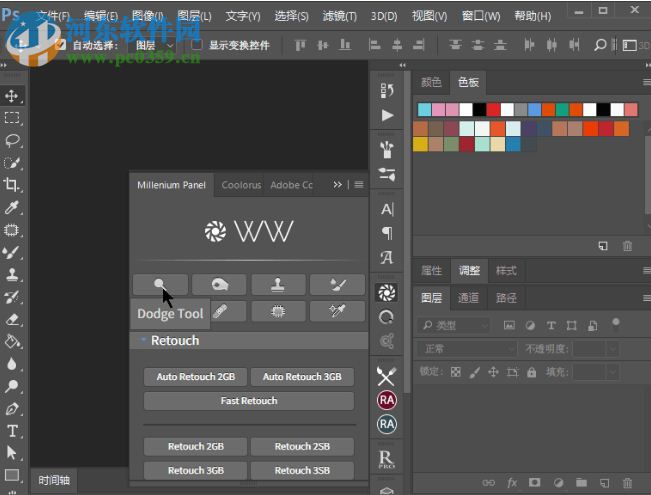The image size is (651, 495).
Task: Select the Quick Selection tool
Action: (x=12, y=163)
